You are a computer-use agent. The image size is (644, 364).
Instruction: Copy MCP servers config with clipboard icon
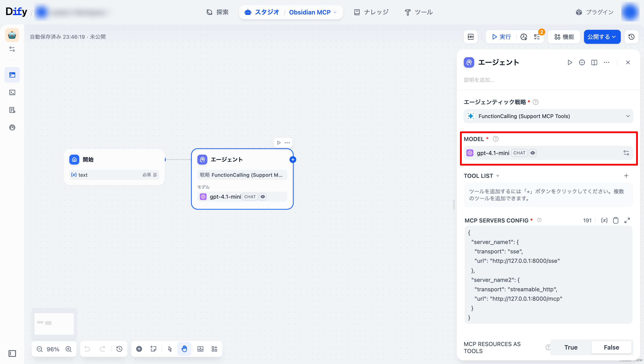click(616, 220)
